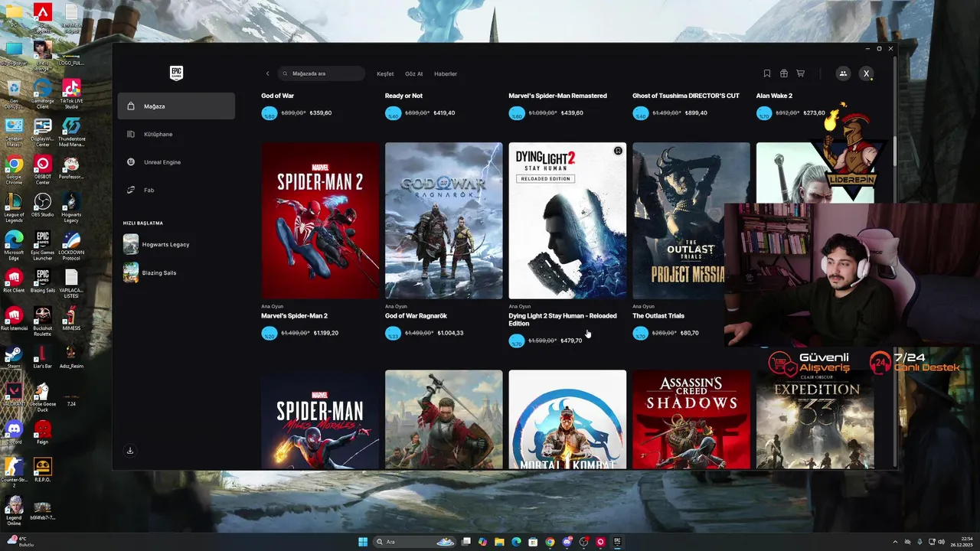The height and width of the screenshot is (551, 980).
Task: Switch to the Haberler tab
Action: point(446,73)
